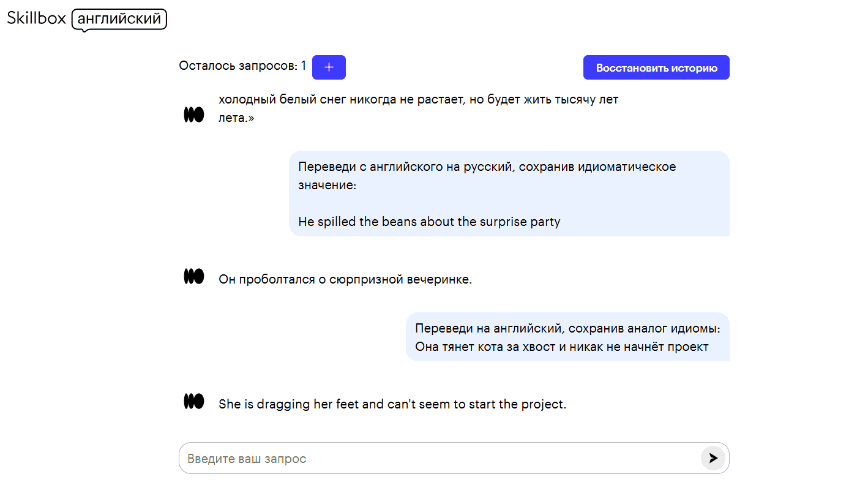Screen dimensions: 868x485
Task: Click bot avatar next to «She is dragging» reply
Action: [194, 402]
